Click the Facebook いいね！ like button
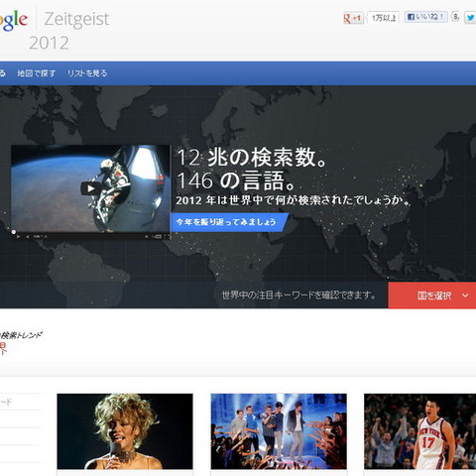Viewport: 476px width, 476px height. [425, 17]
